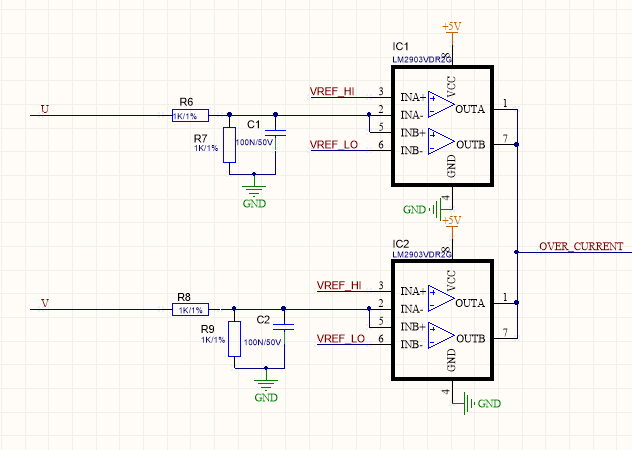The image size is (632, 450).
Task: Select capacitor C2 symbol
Action: 283,327
